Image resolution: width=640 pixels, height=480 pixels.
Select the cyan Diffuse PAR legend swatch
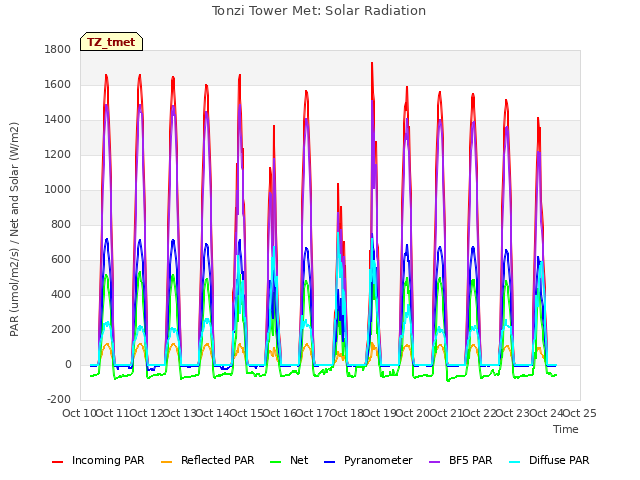click(515, 462)
